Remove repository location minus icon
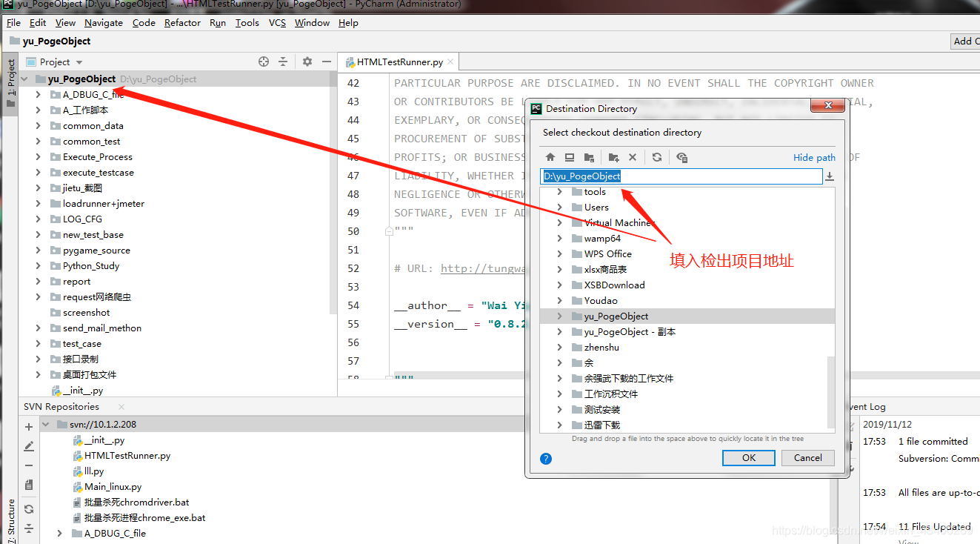The height and width of the screenshot is (544, 980). [29, 465]
